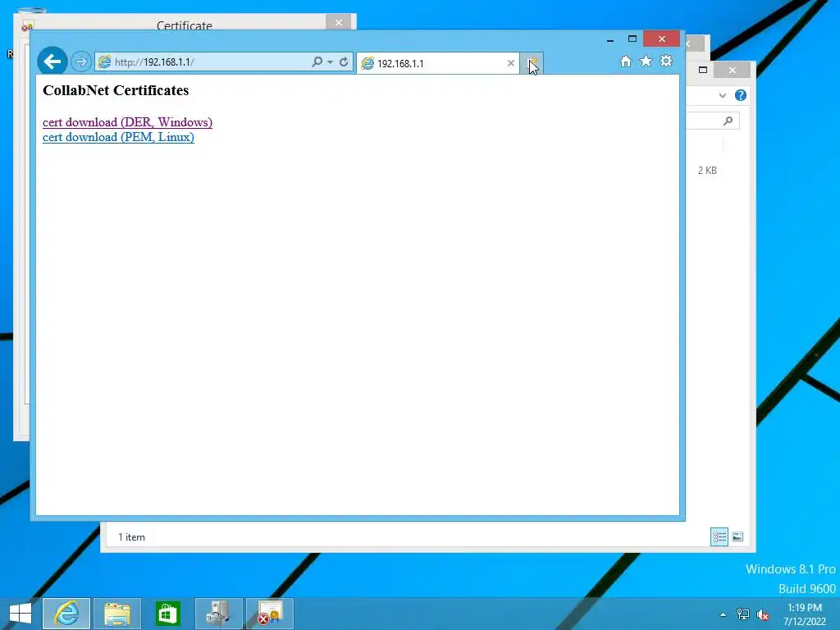840x630 pixels.
Task: Click the File Explorer search magnifier
Action: tap(728, 121)
